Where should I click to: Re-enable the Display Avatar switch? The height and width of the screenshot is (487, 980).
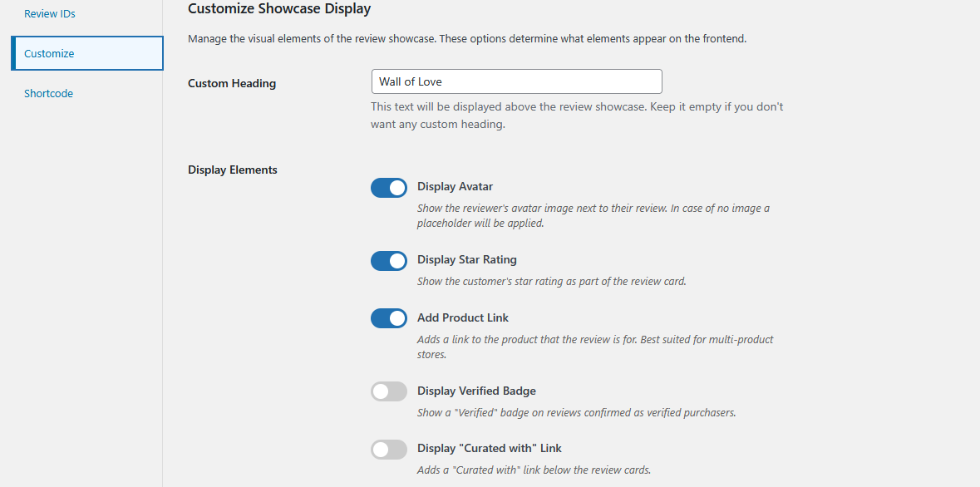[x=388, y=187]
